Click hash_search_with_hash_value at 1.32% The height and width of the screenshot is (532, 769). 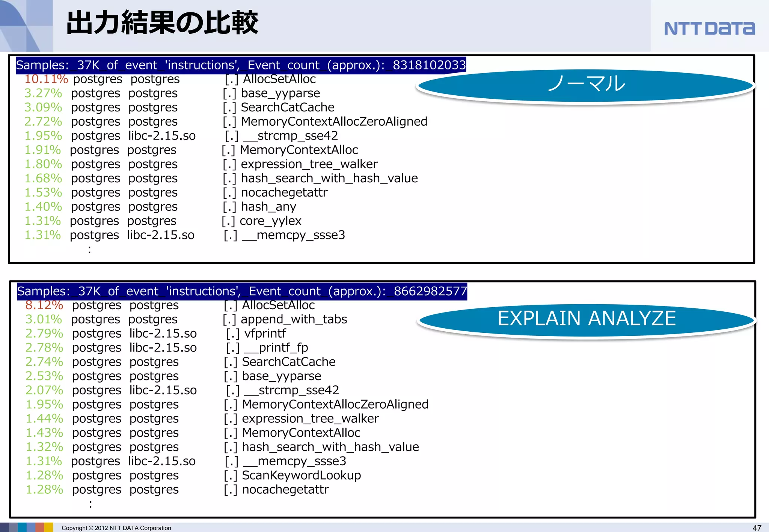coord(330,447)
